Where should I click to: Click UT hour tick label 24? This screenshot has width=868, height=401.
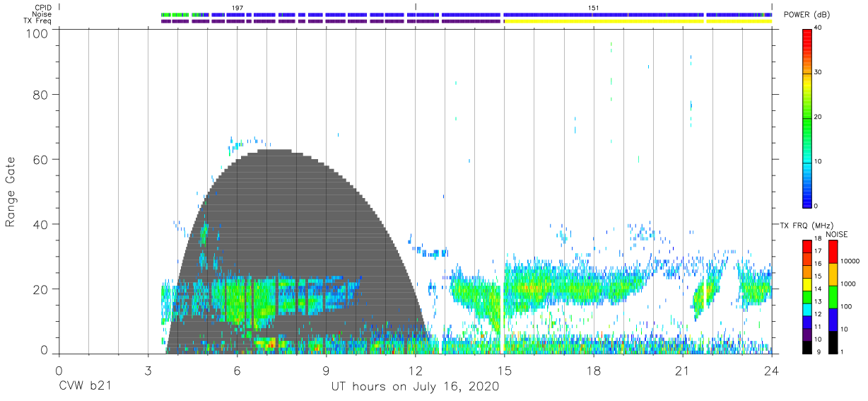coord(771,371)
